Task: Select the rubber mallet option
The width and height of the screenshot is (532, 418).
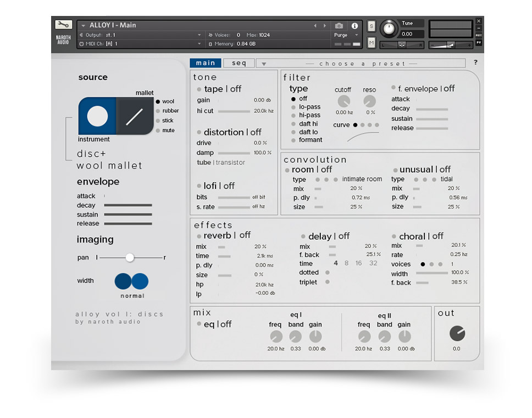Action: (x=158, y=111)
